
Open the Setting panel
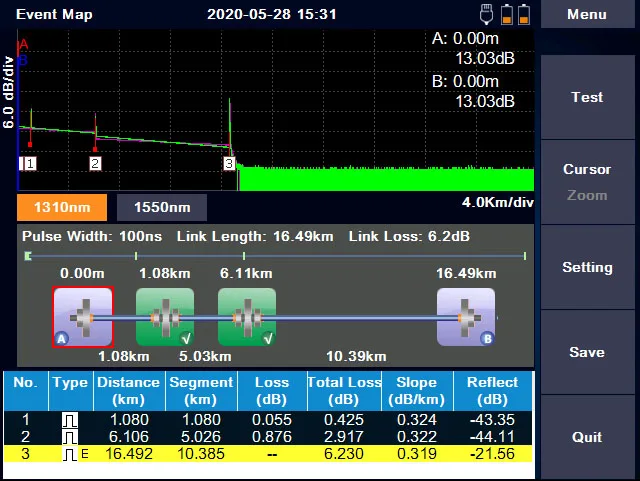587,267
